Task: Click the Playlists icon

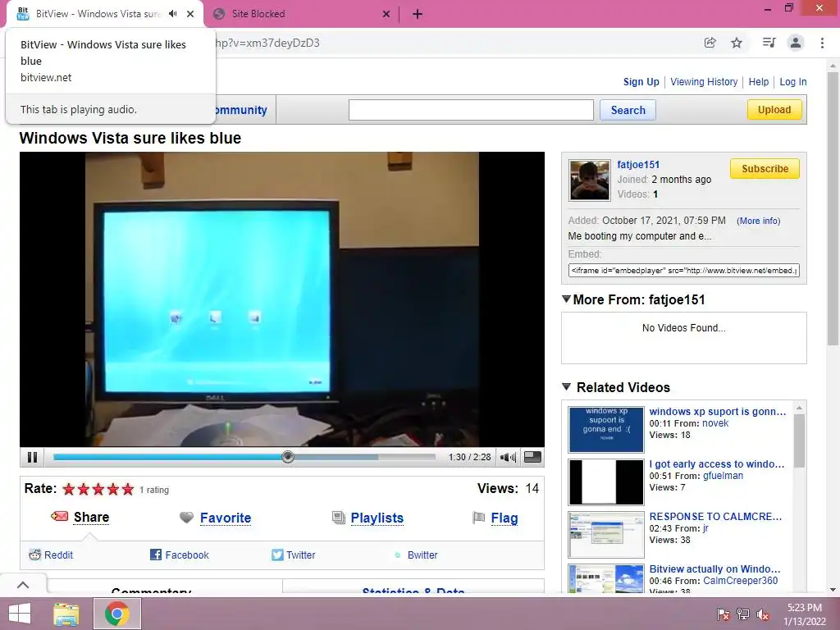Action: [339, 518]
